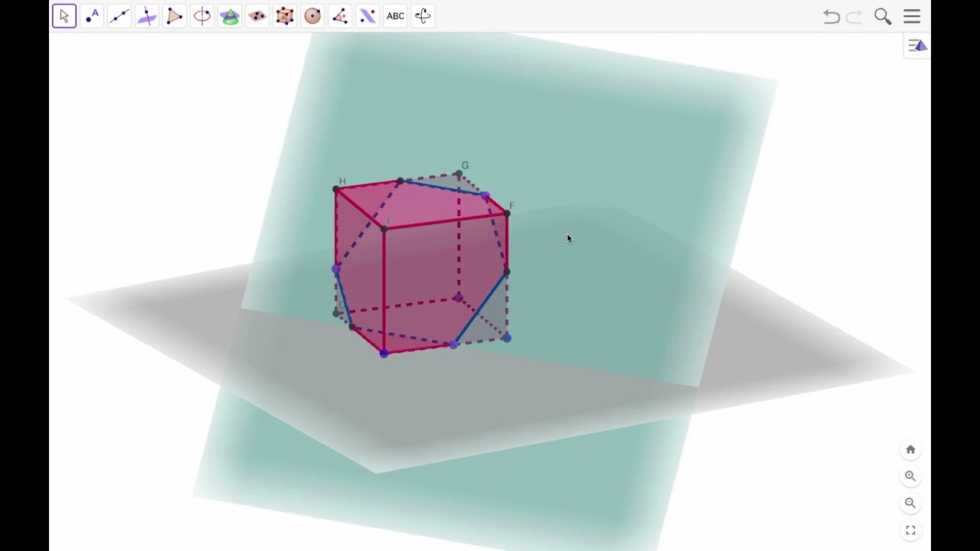Zoom out of the 3D view
The height and width of the screenshot is (551, 980).
(x=910, y=503)
